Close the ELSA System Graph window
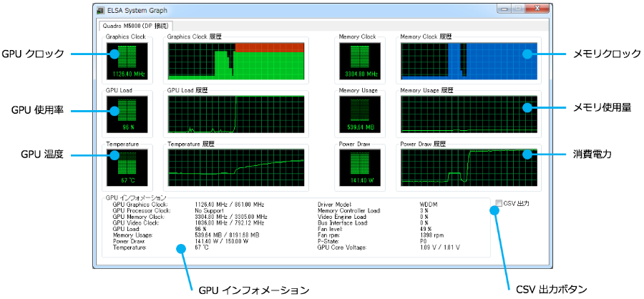The image size is (644, 299). [537, 8]
